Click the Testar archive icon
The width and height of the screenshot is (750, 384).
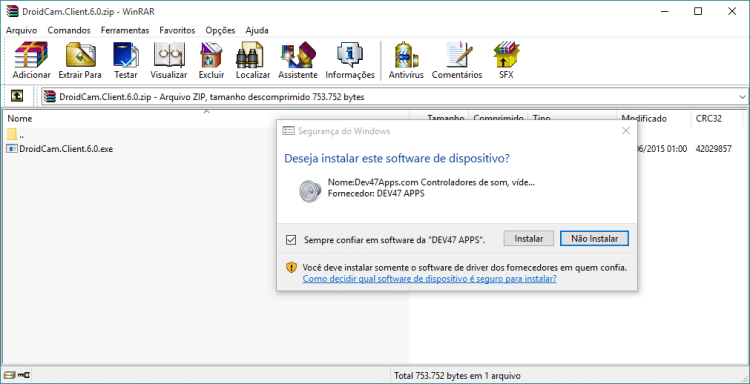[x=125, y=55]
